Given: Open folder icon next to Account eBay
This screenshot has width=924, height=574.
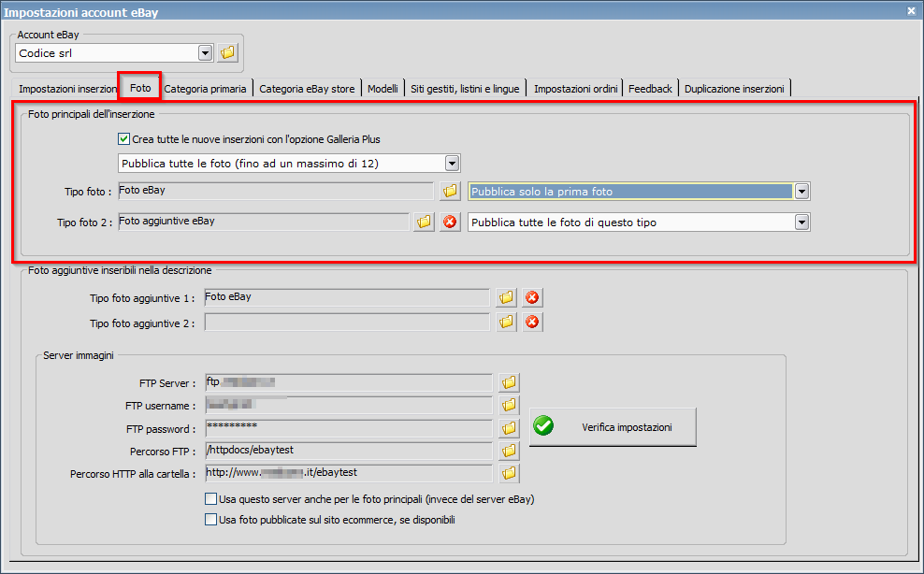Looking at the screenshot, I should [x=227, y=52].
